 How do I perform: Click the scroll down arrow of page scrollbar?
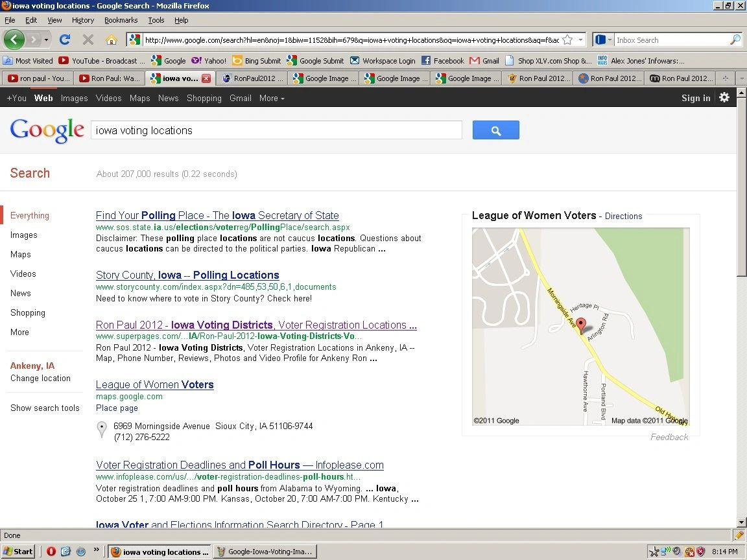pos(742,522)
